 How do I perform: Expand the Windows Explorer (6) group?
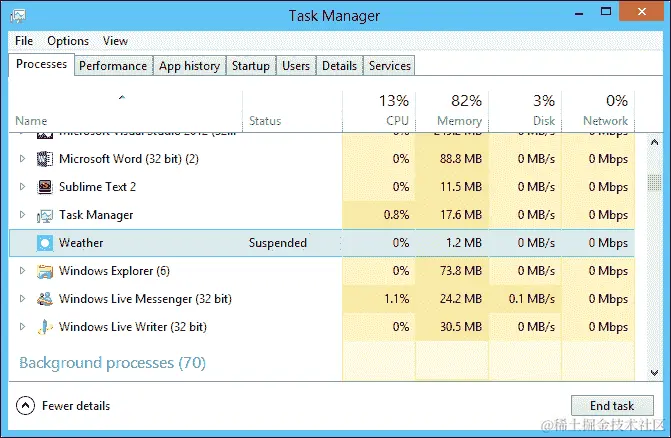pos(22,270)
